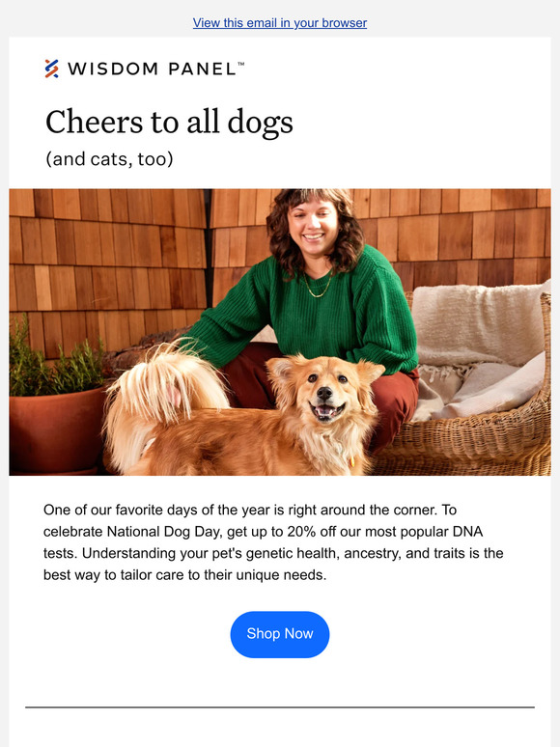The image size is (560, 747).
Task: Click the WISDOM PANEL wordmark text
Action: [152, 69]
